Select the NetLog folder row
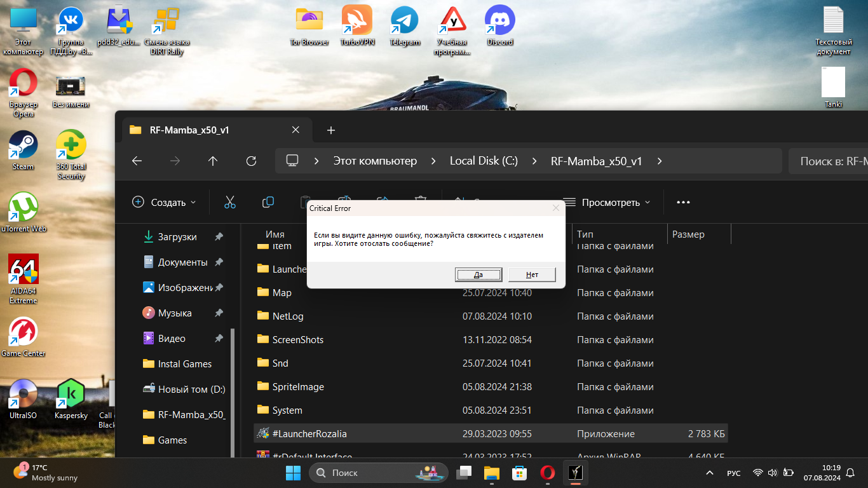This screenshot has height=488, width=868. [x=491, y=316]
